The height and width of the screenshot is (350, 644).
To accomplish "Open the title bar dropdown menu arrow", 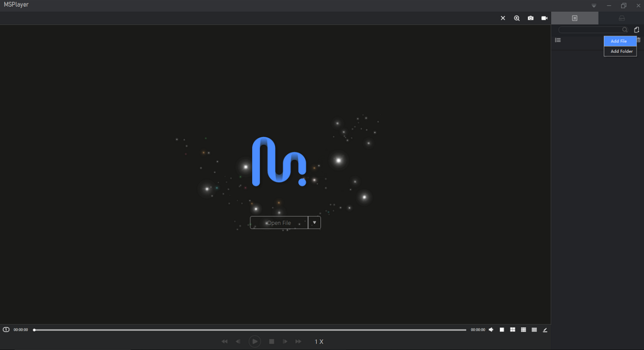I will point(594,6).
